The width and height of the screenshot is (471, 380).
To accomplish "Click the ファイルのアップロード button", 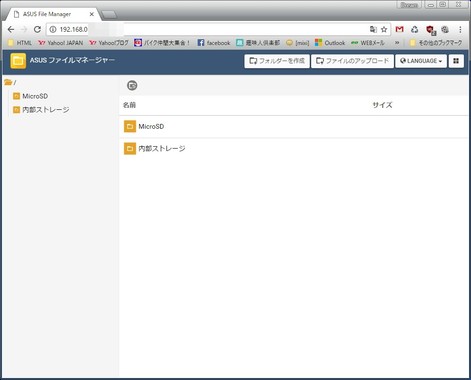I will tap(352, 61).
